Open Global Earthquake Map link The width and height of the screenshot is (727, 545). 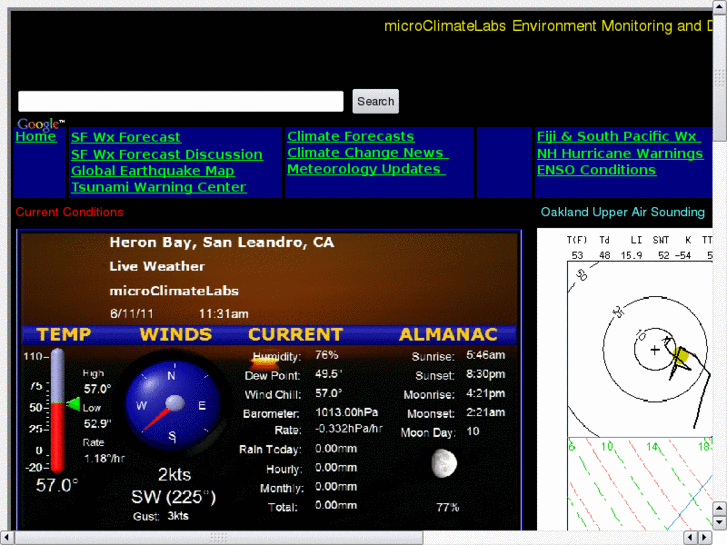coord(153,171)
